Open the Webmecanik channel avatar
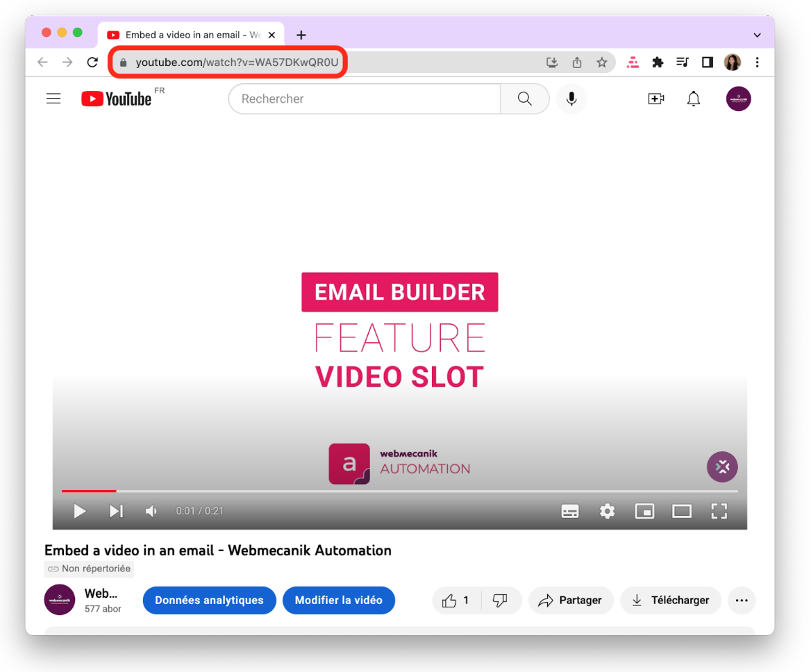Image resolution: width=811 pixels, height=672 pixels. (x=60, y=600)
